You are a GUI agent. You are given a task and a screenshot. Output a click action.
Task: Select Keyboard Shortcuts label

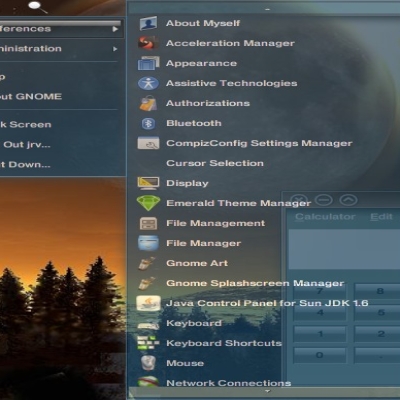click(224, 343)
